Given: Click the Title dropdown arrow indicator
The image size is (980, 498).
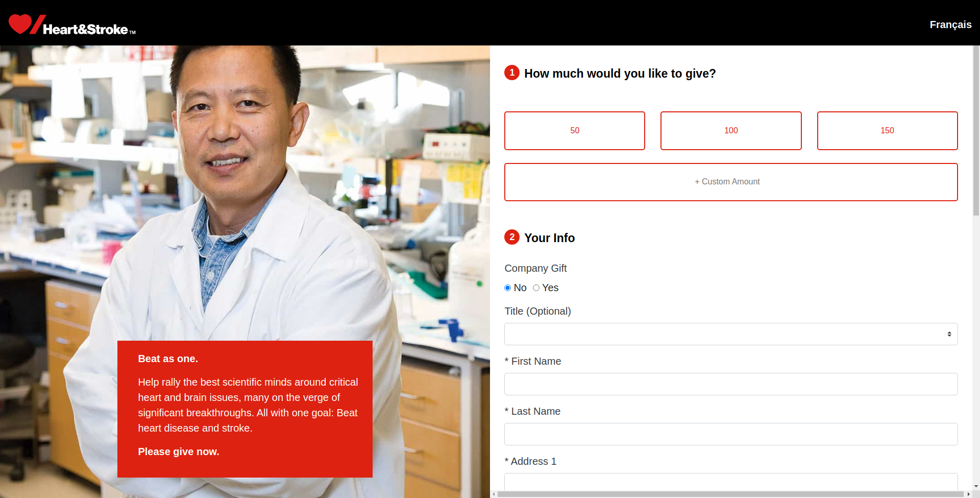Looking at the screenshot, I should [x=949, y=334].
